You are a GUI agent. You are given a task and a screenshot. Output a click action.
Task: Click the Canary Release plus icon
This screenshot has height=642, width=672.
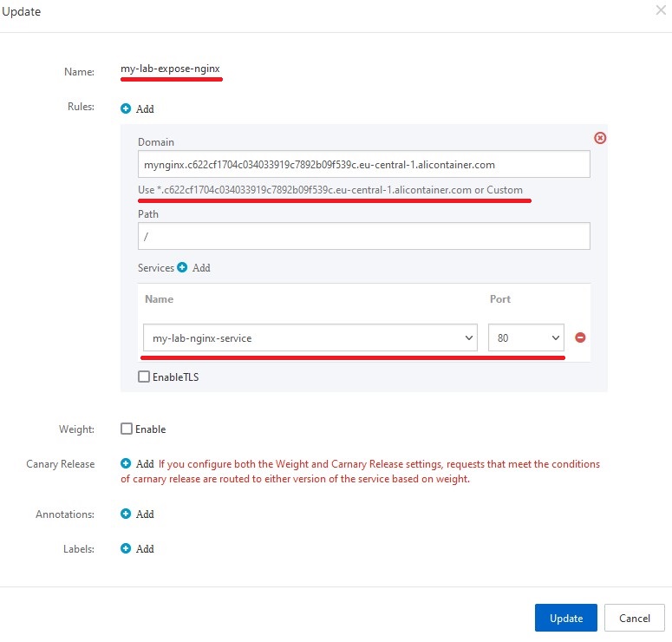coord(126,464)
